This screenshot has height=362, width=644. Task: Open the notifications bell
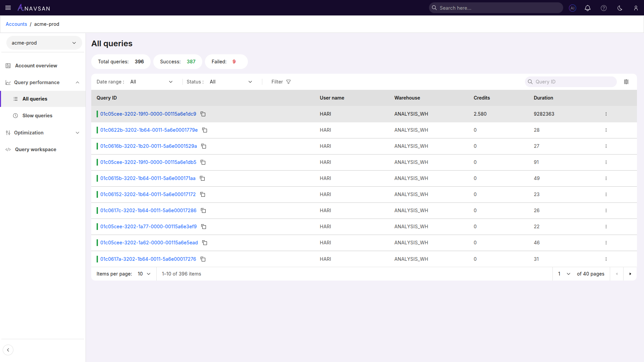tap(588, 8)
